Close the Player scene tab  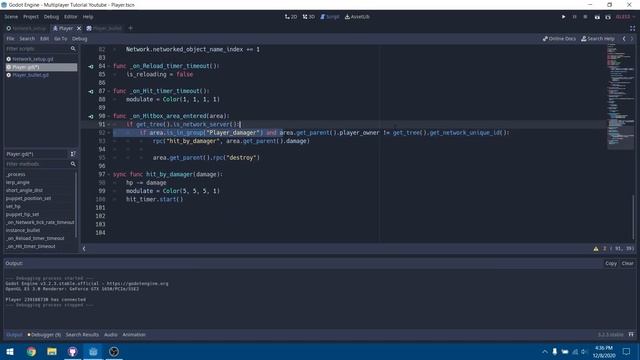[79, 28]
